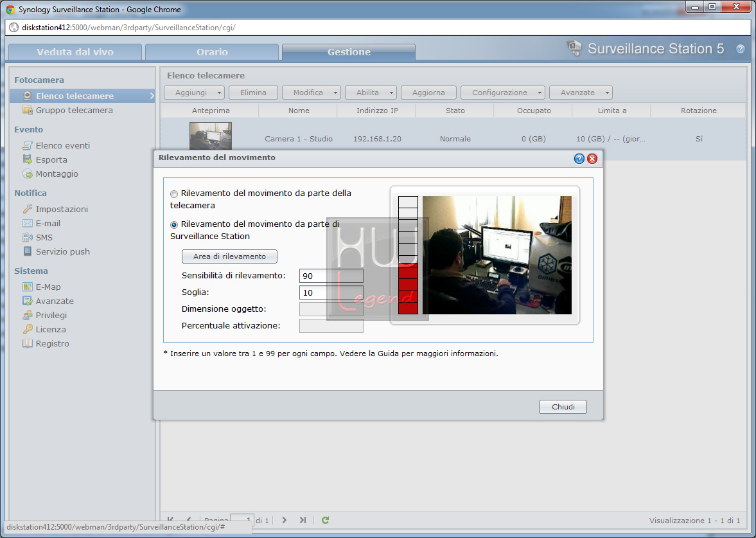Sort by the Nome column header
The width and height of the screenshot is (756, 538).
coord(299,111)
